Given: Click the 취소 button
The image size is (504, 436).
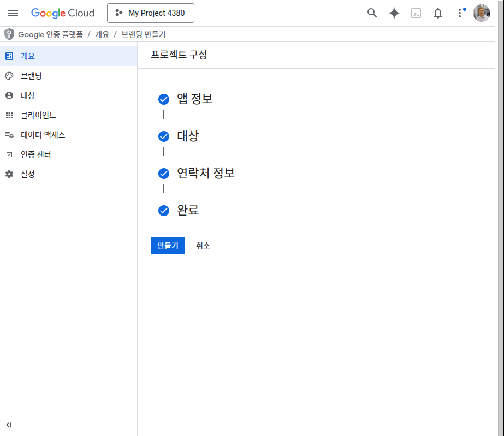Looking at the screenshot, I should click(x=203, y=246).
